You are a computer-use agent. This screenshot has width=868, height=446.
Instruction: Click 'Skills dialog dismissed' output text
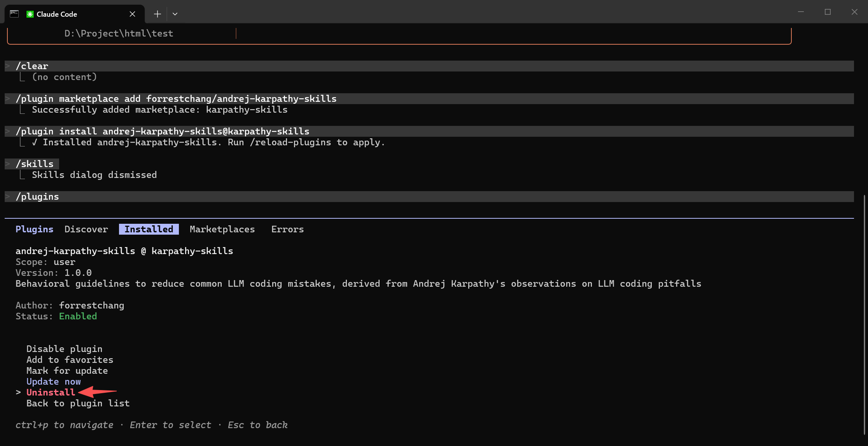click(94, 175)
